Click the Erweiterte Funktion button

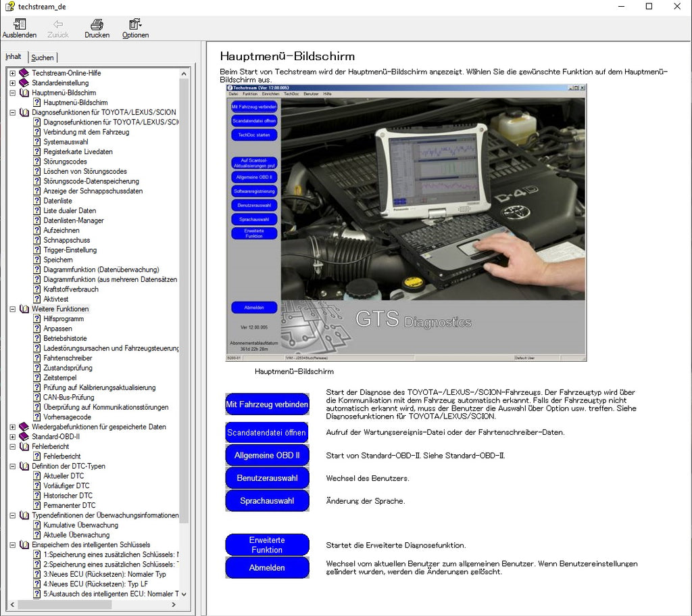(267, 544)
